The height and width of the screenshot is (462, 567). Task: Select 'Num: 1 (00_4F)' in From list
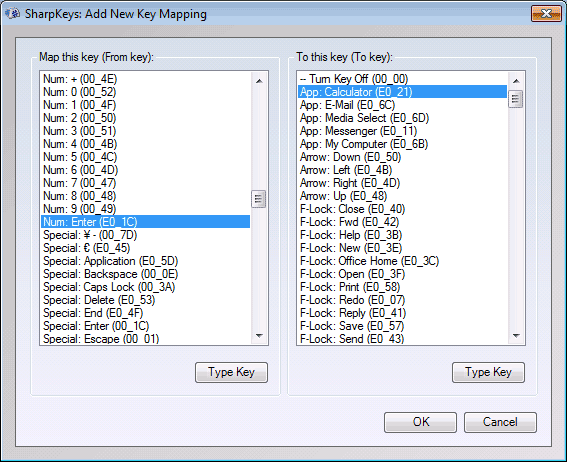(146, 105)
